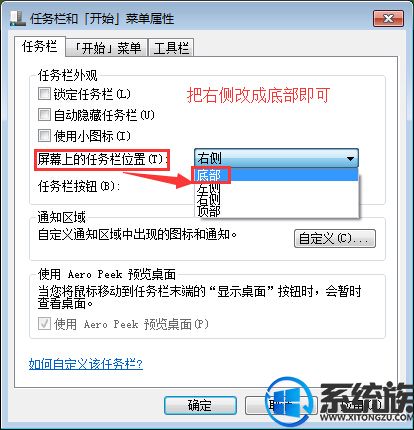
Task: Click the 取消 button behind the logo
Action: (x=281, y=405)
